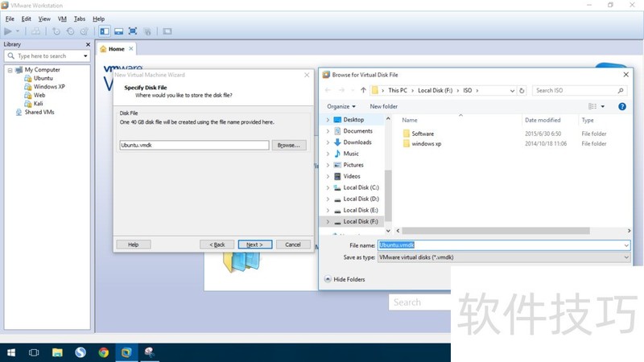The height and width of the screenshot is (362, 644).
Task: Select the Ubuntu VM in Library
Action: [x=43, y=78]
